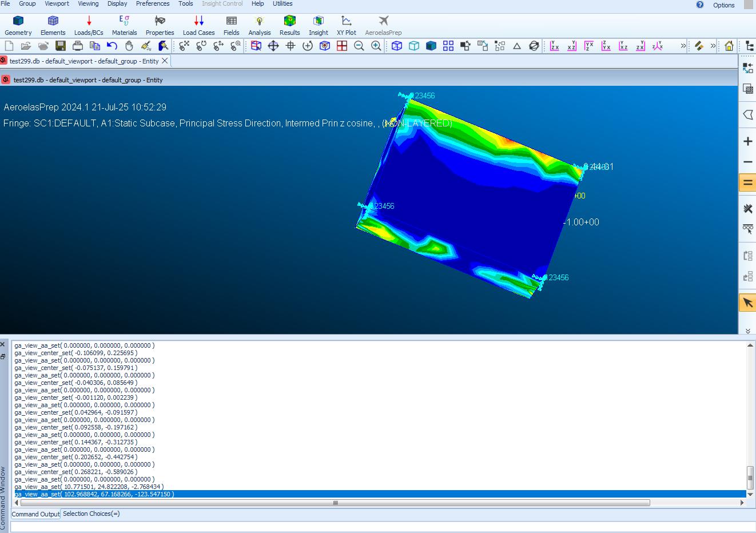756x533 pixels.
Task: Open the Viewport menu
Action: [x=57, y=3]
